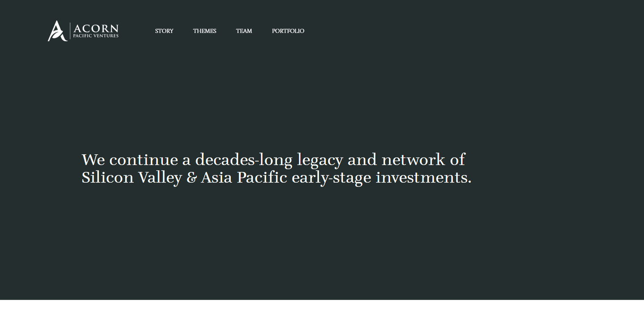The image size is (644, 310).
Task: Switch to the PORTFOLIO section
Action: [x=288, y=31]
